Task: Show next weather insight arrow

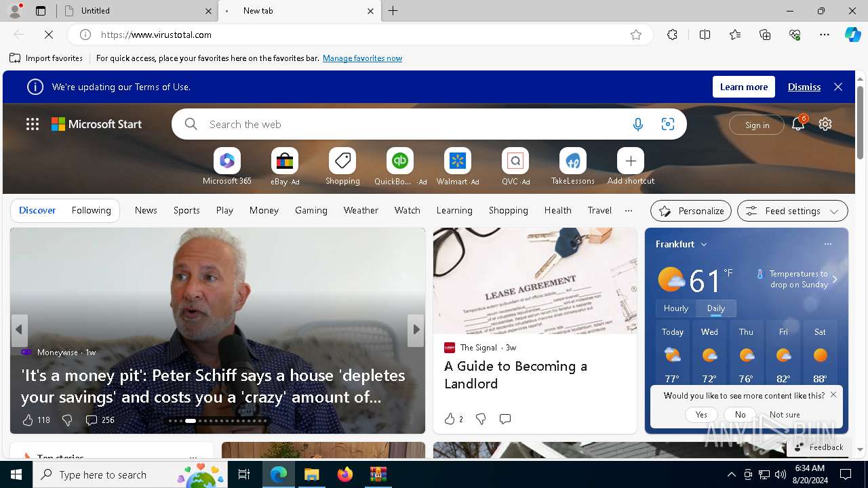Action: pos(835,279)
